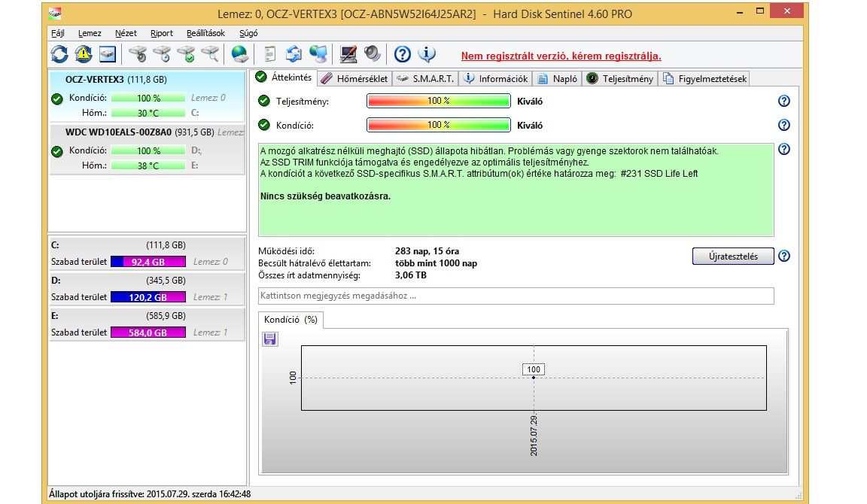The width and height of the screenshot is (867, 504).
Task: Switch to the Napló tab
Action: (558, 78)
